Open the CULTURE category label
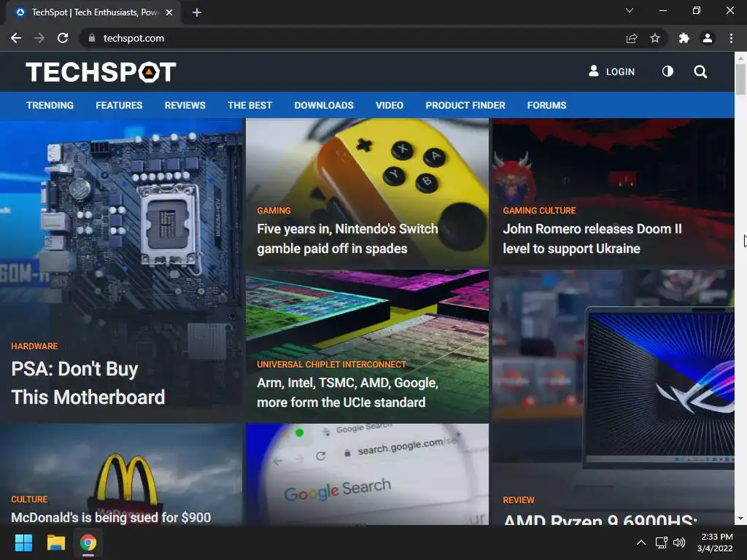This screenshot has width=747, height=560. pos(29,499)
